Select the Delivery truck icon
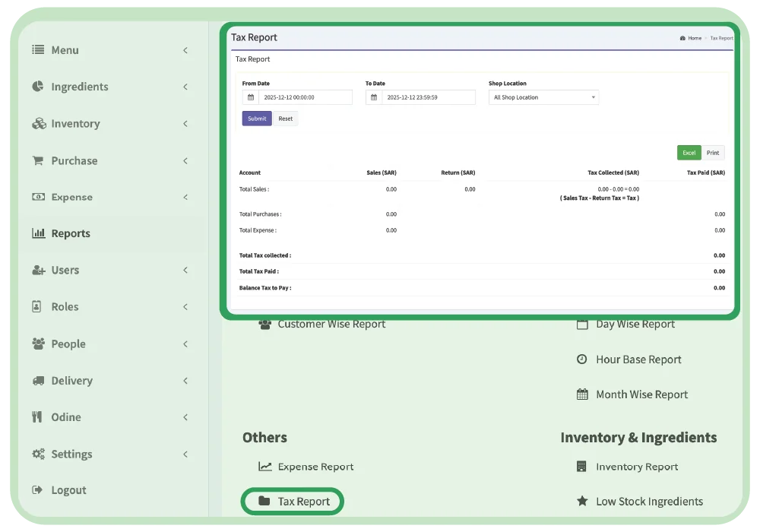Image resolution: width=760 pixels, height=532 pixels. (38, 380)
